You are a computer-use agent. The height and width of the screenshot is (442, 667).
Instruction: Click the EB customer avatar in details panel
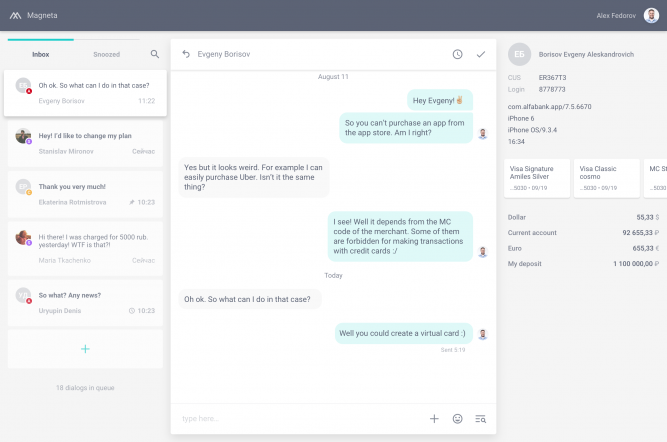coord(519,54)
